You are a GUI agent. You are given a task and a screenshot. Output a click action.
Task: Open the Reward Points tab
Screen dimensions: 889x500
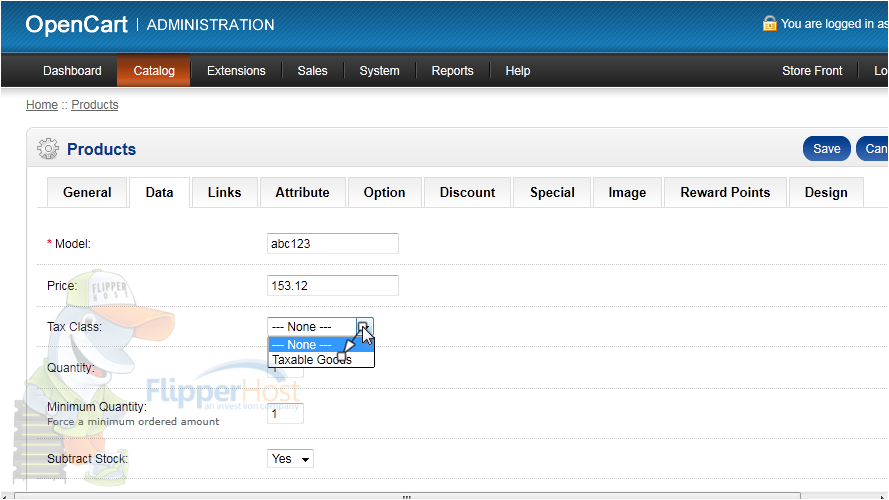tap(725, 193)
